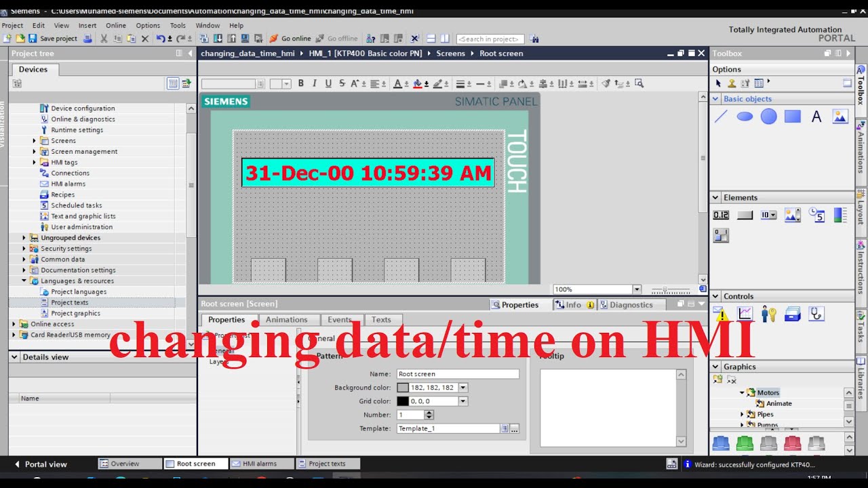Click the Print icon in toolbar
Viewport: 868px width, 488px height.
tap(87, 39)
